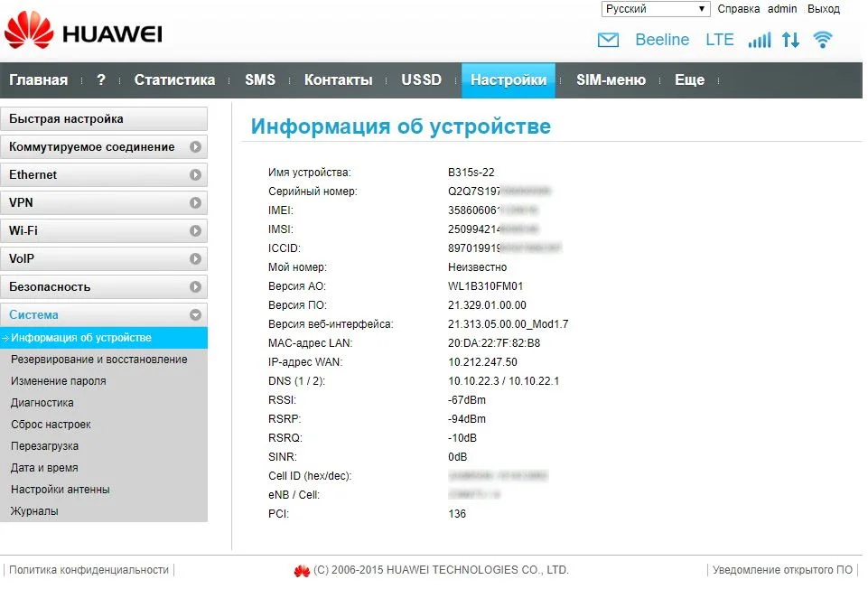Select Информация об устройстве sidebar item
Image resolution: width=868 pixels, height=589 pixels.
pyautogui.click(x=104, y=338)
